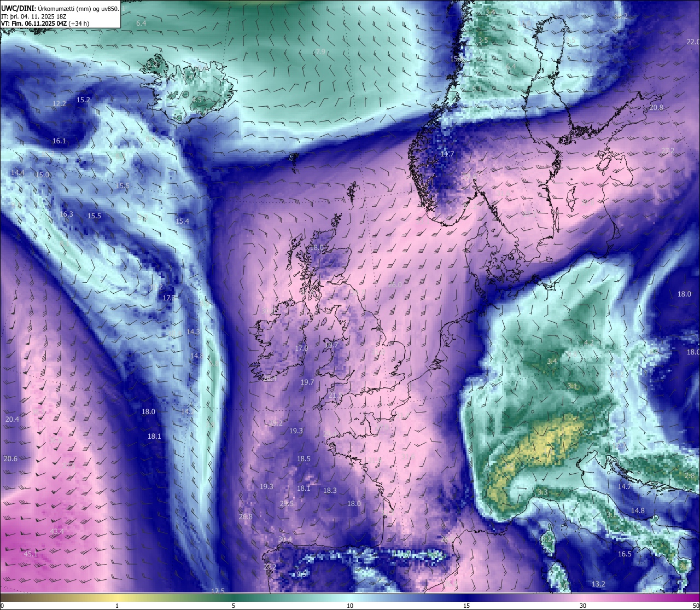Click the 11.7 value over Norway

[447, 154]
